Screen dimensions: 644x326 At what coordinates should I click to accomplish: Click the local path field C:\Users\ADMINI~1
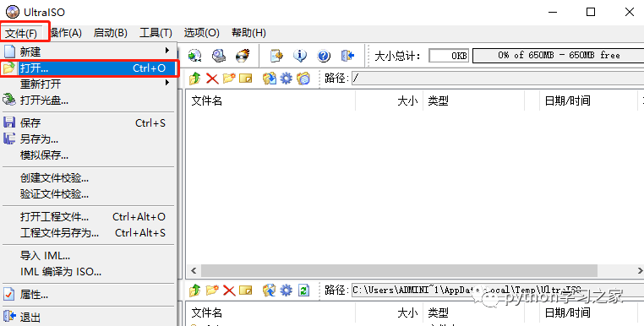point(498,291)
